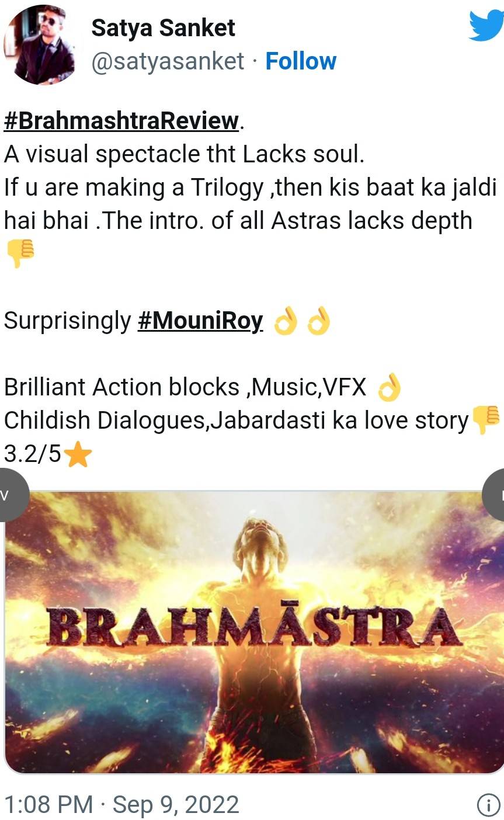Open the Satya Sanket display name
The width and height of the screenshot is (504, 820).
163,28
